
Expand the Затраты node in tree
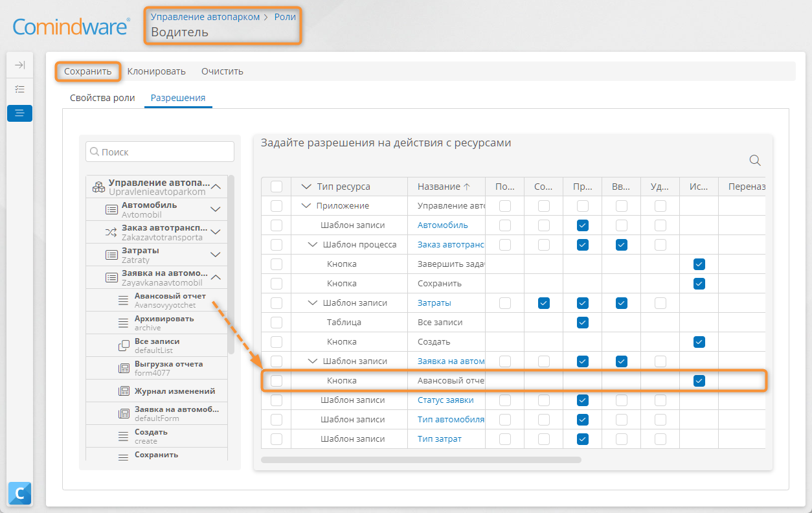(216, 255)
